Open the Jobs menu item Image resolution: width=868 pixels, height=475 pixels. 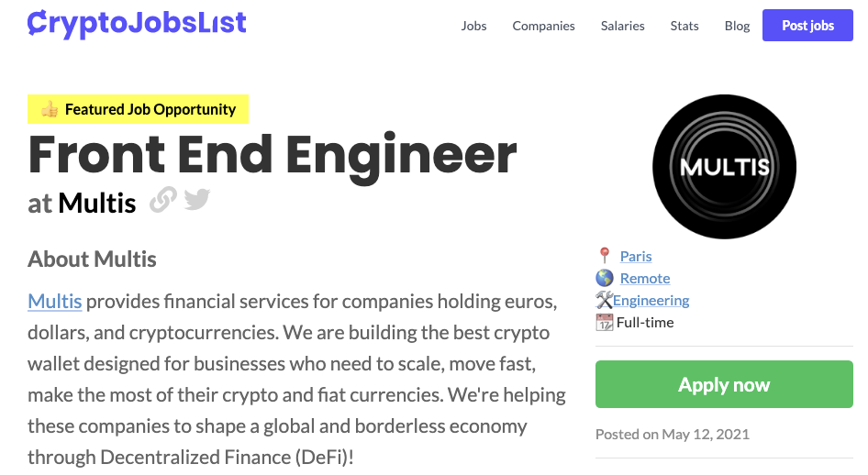(473, 26)
